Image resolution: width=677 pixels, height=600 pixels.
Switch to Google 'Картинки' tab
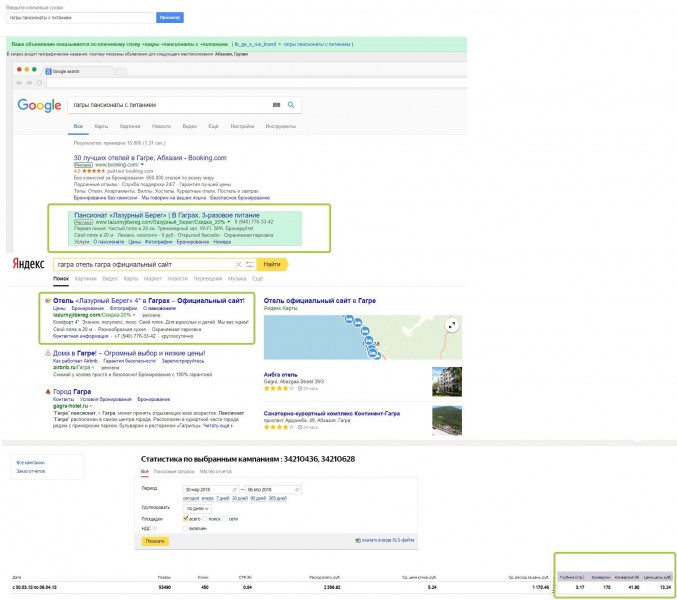coord(130,126)
